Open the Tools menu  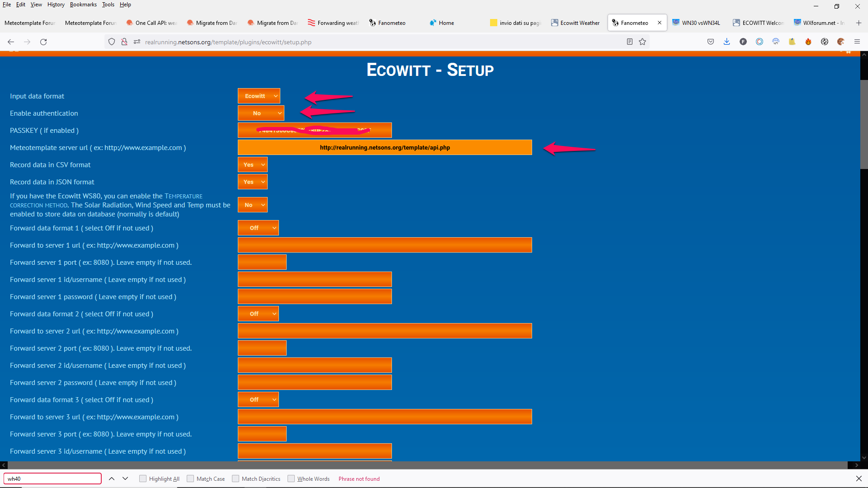coord(108,5)
